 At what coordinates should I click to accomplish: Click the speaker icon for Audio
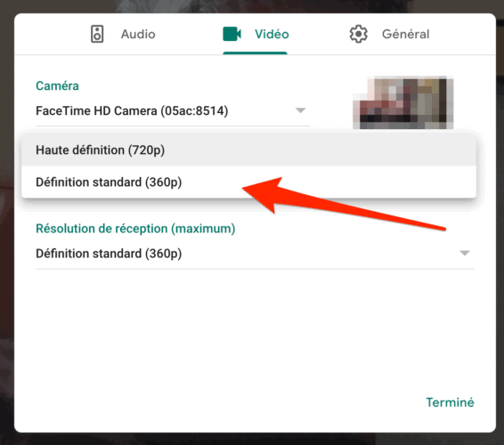tap(97, 34)
